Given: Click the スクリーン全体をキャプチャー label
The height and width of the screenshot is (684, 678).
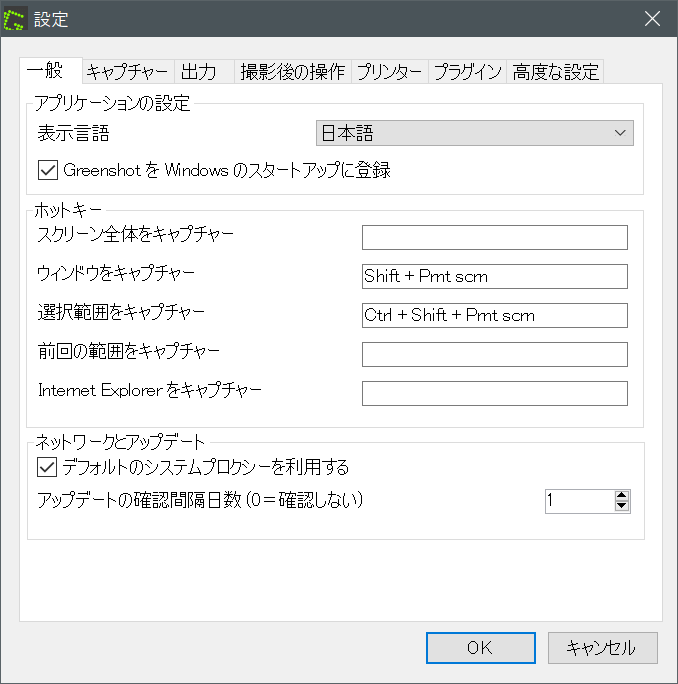Looking at the screenshot, I should [136, 235].
